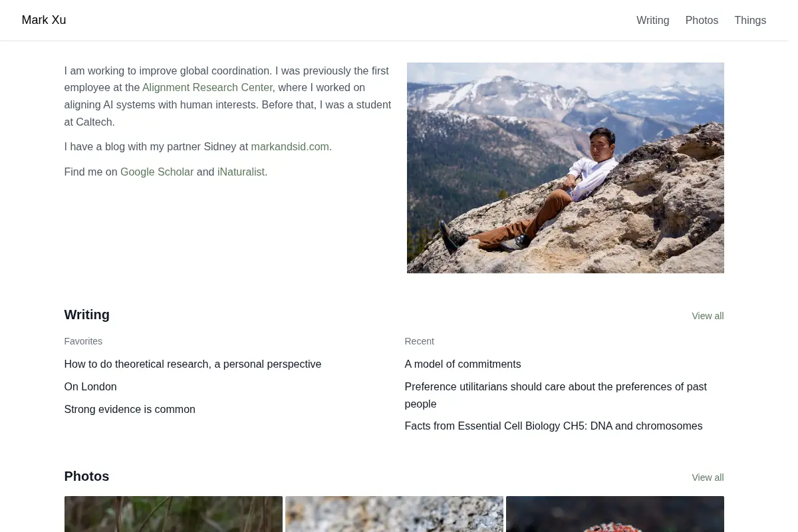Open the Writing nav menu item
The width and height of the screenshot is (798, 532).
[x=652, y=20]
